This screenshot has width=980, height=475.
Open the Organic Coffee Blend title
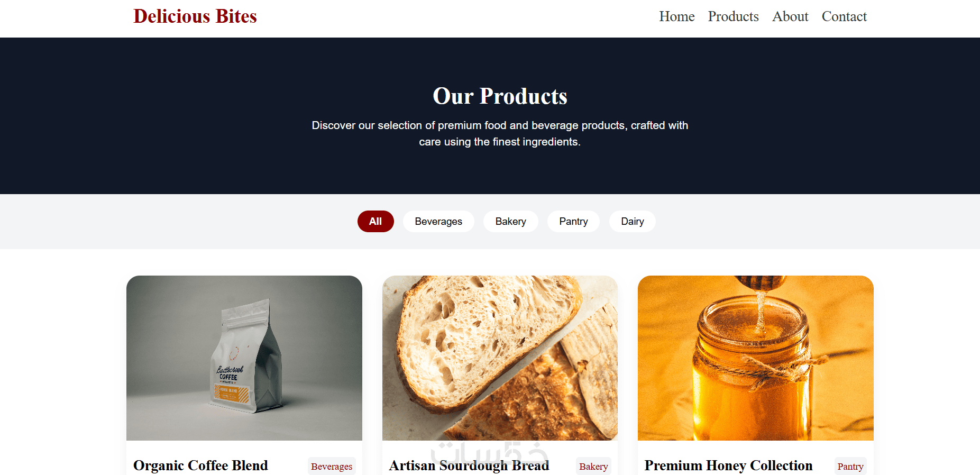click(x=200, y=465)
